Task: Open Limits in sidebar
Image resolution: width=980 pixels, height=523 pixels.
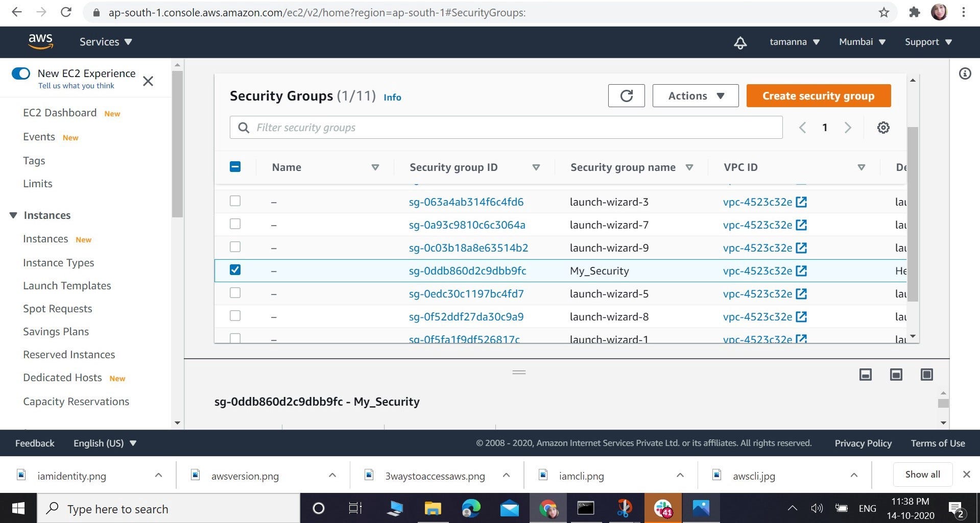Action: [x=38, y=184]
